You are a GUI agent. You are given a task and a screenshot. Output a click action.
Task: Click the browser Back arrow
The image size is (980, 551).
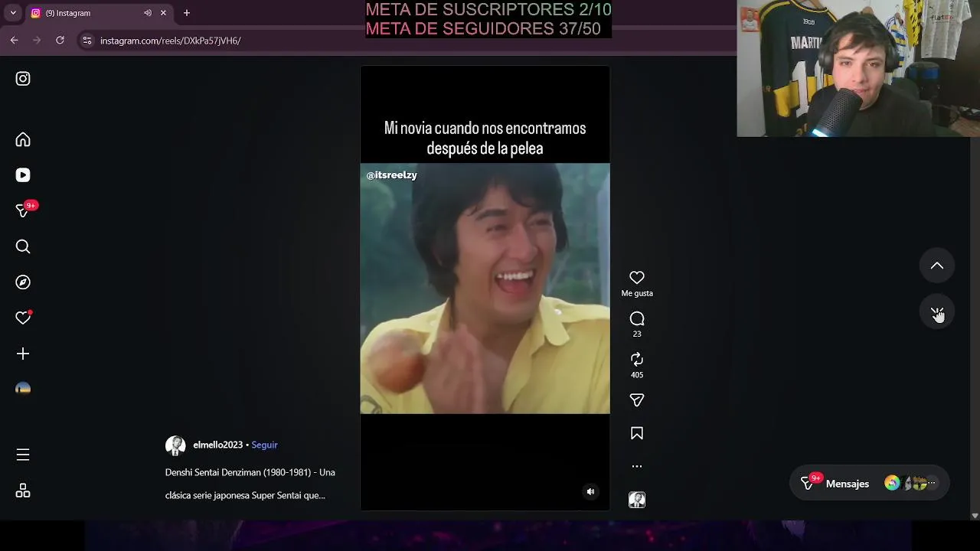tap(14, 41)
